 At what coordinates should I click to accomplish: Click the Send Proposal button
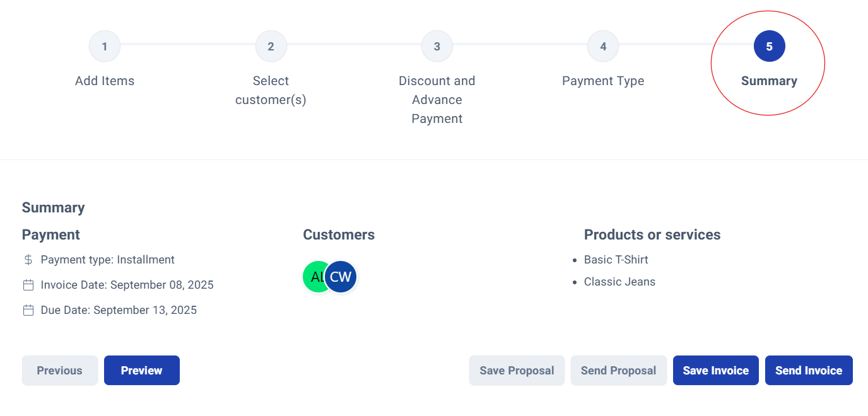coord(619,371)
